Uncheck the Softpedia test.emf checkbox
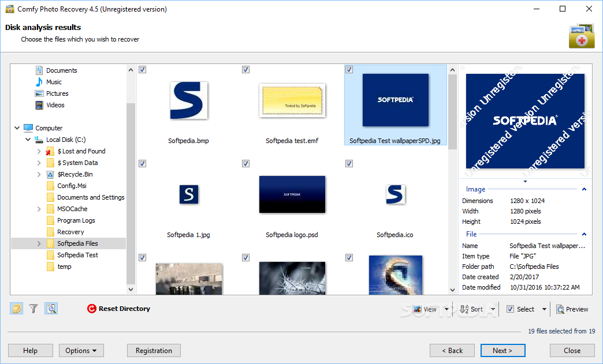The height and width of the screenshot is (364, 603). (245, 69)
